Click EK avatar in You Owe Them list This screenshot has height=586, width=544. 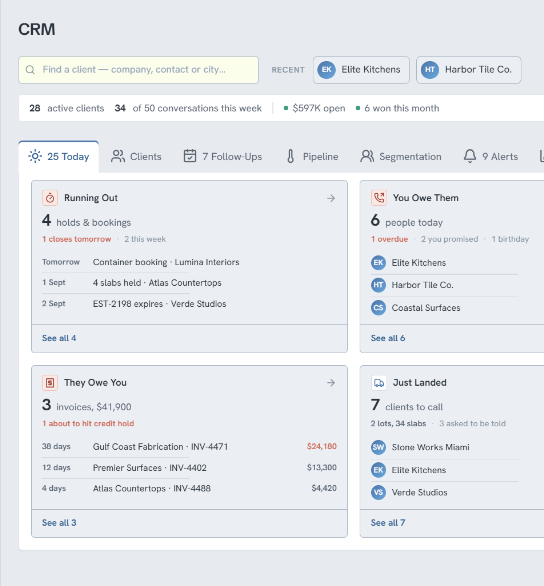pos(378,263)
